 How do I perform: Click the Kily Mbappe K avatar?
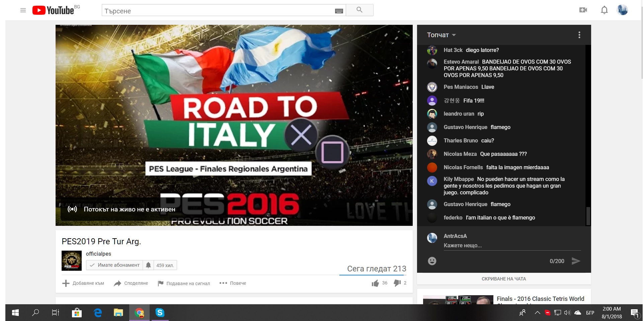coord(432,181)
